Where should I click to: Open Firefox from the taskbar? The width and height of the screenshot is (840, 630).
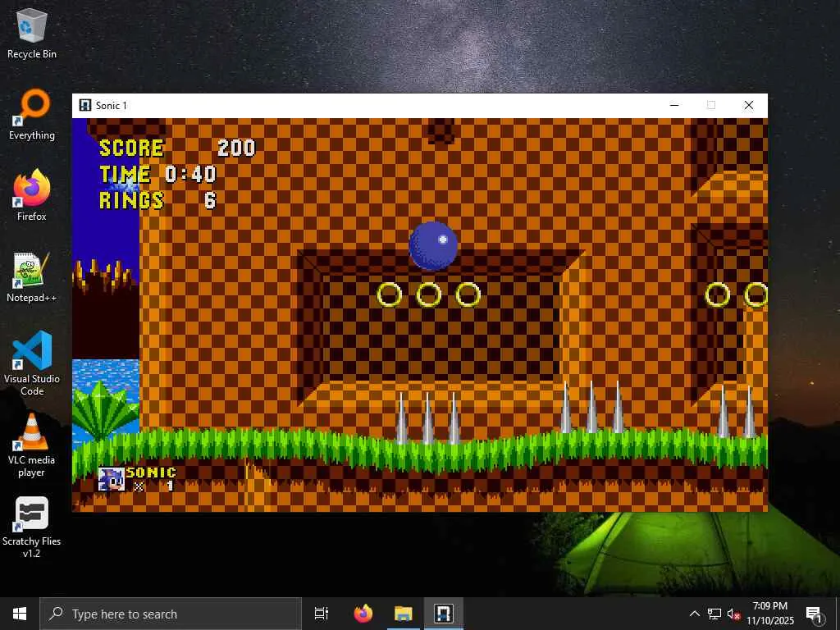(363, 614)
